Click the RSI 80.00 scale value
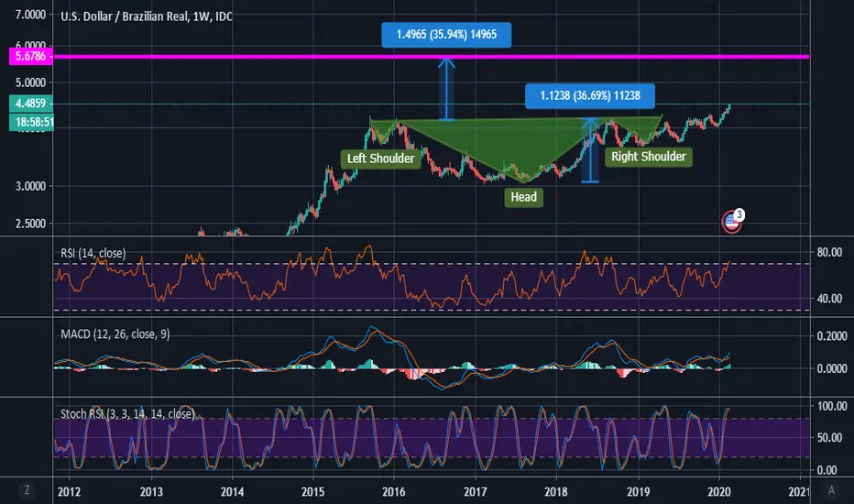 click(x=829, y=252)
